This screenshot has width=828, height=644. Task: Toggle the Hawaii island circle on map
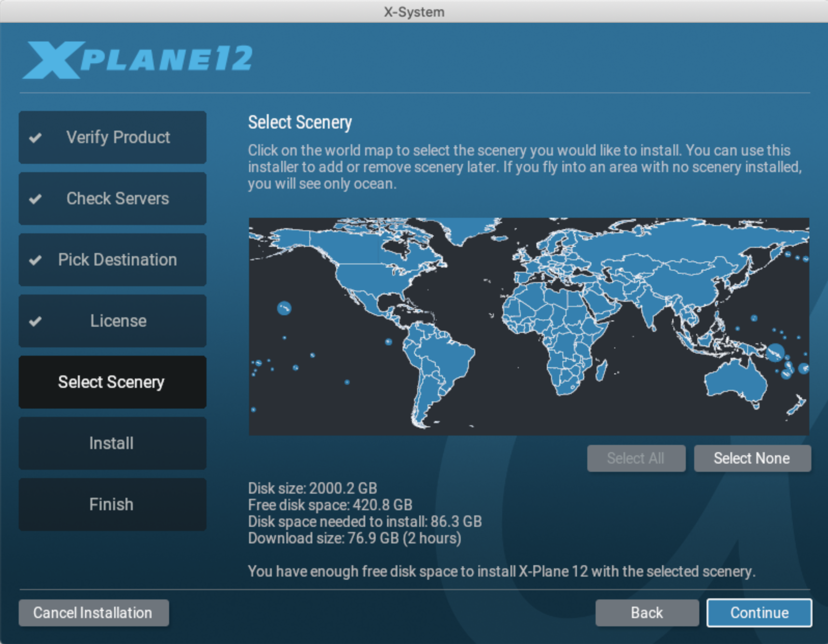coord(284,309)
